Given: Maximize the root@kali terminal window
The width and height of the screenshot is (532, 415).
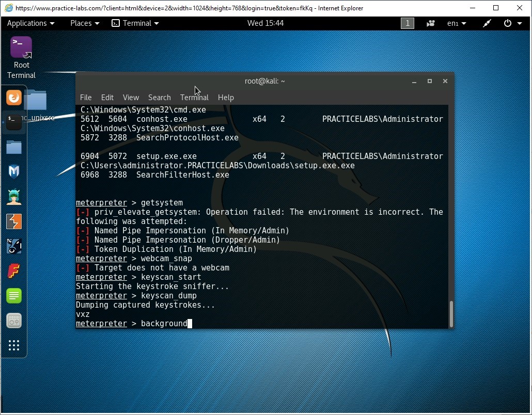Looking at the screenshot, I should point(430,81).
